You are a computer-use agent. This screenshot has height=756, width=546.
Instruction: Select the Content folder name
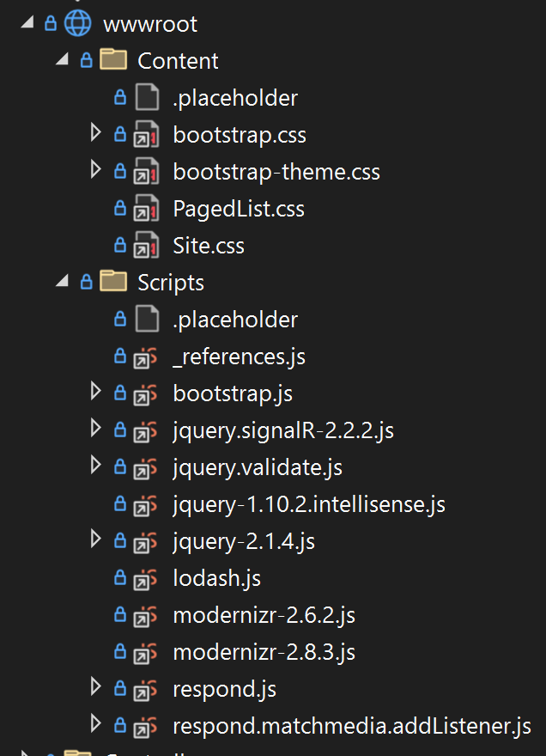pos(178,61)
